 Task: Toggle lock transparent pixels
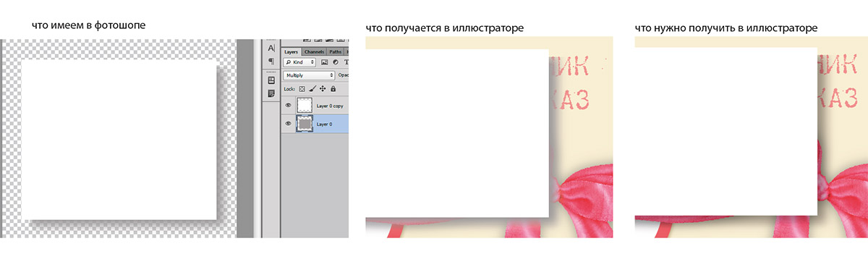[302, 88]
